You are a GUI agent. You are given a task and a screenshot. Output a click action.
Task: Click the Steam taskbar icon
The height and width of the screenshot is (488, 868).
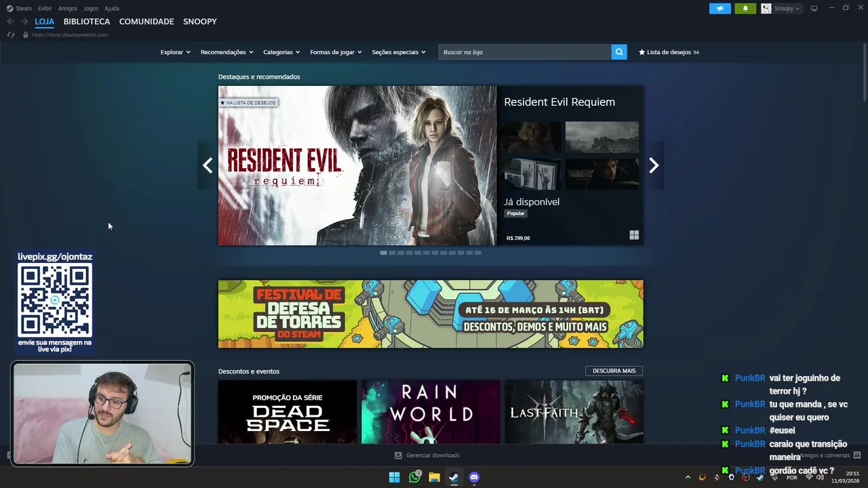tap(454, 477)
